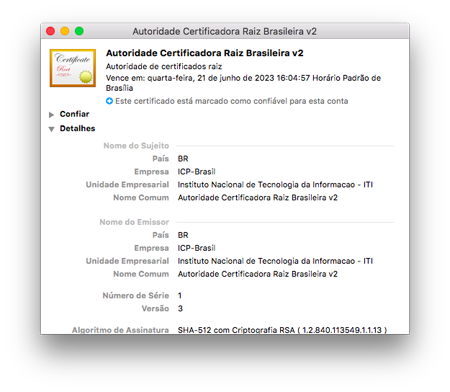Select the bold certificate name heading
This screenshot has width=450, height=392.
pos(205,53)
